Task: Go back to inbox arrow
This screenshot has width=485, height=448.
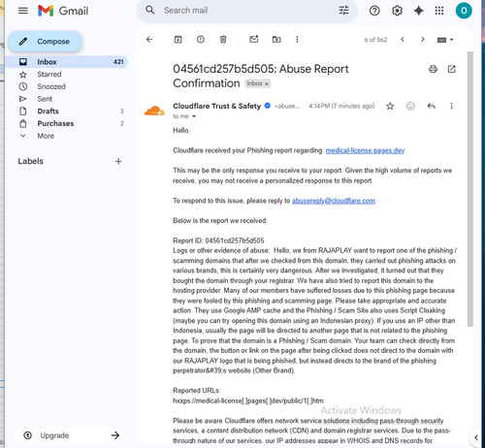Action: click(149, 40)
